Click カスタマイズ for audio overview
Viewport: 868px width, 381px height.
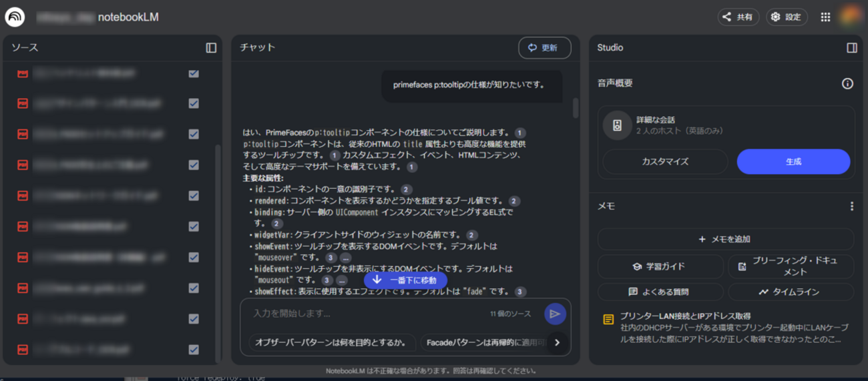[665, 161]
